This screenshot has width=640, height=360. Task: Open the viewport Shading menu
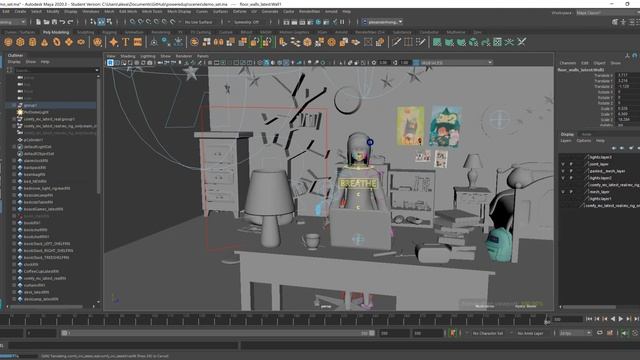coord(128,56)
